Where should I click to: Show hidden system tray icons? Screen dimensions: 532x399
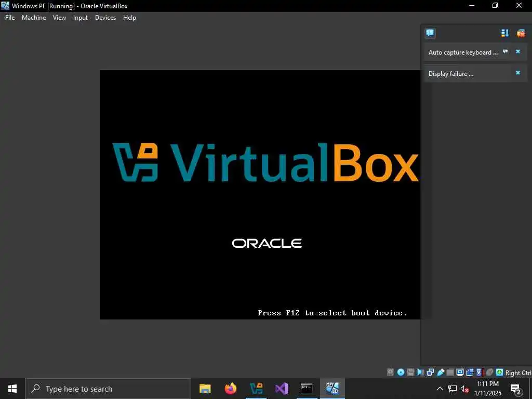pyautogui.click(x=440, y=389)
